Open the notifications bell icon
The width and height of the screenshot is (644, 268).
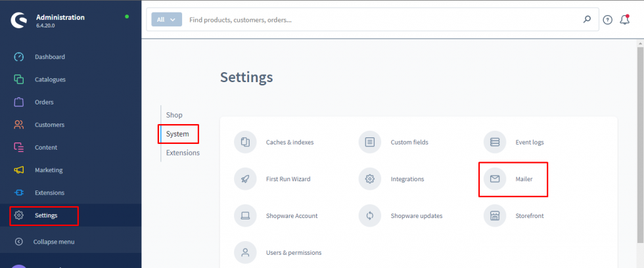(625, 20)
